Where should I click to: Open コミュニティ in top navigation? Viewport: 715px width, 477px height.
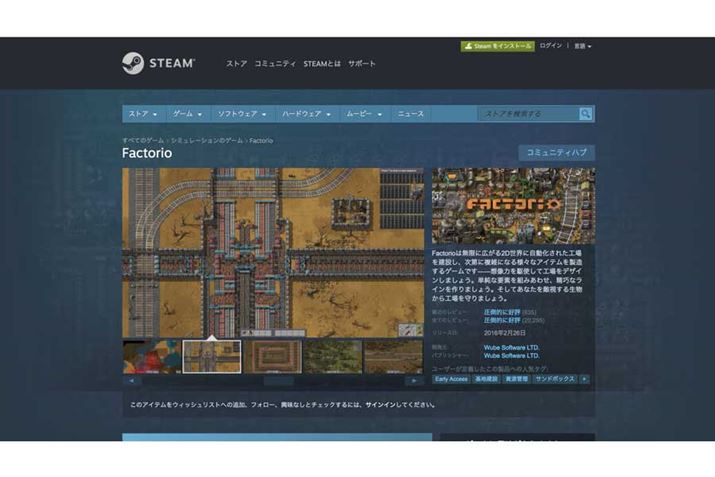275,63
